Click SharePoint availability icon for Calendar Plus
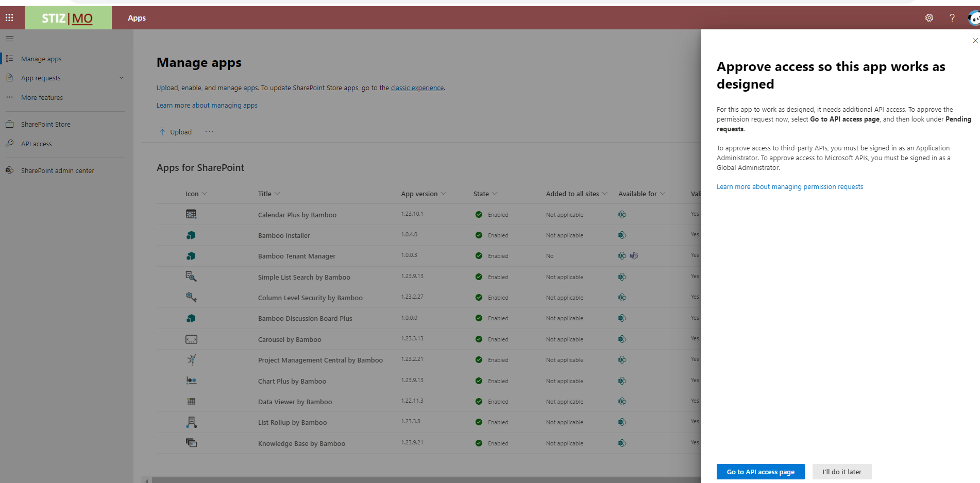This screenshot has width=980, height=483. pos(622,214)
